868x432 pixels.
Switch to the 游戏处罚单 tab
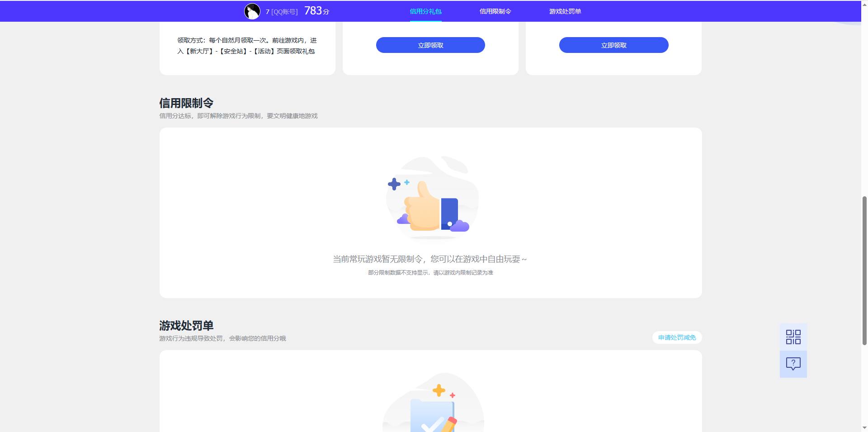tap(565, 11)
